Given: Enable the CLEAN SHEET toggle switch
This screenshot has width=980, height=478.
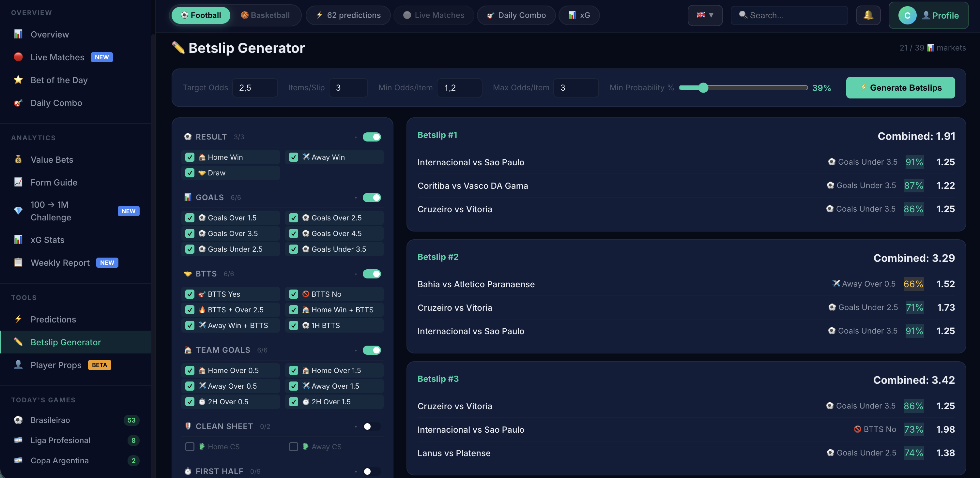Looking at the screenshot, I should (x=371, y=426).
